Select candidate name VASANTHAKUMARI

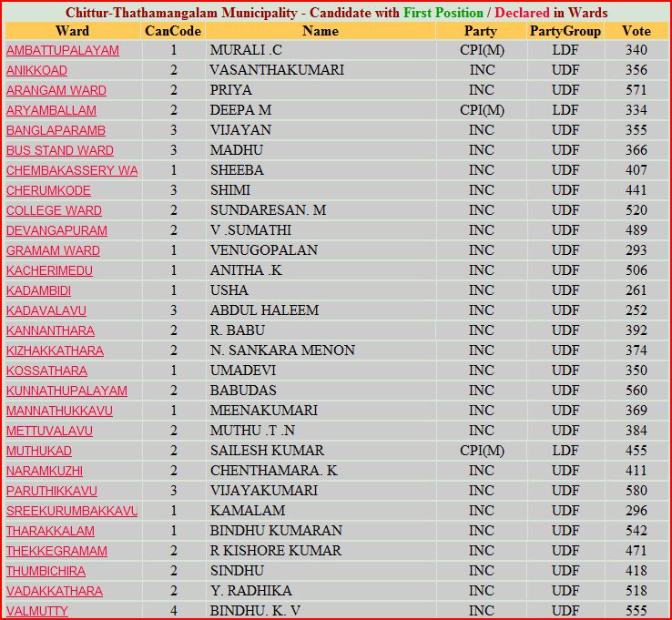tap(277, 70)
